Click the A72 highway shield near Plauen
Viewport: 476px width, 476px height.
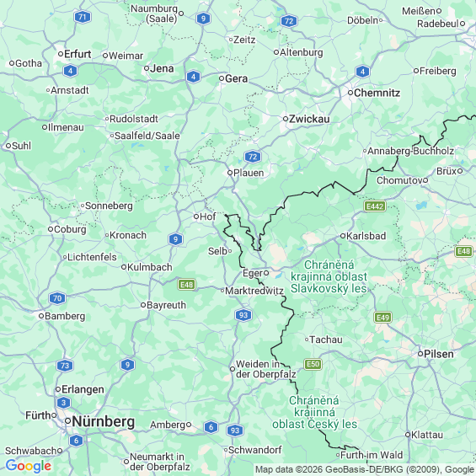pos(253,157)
